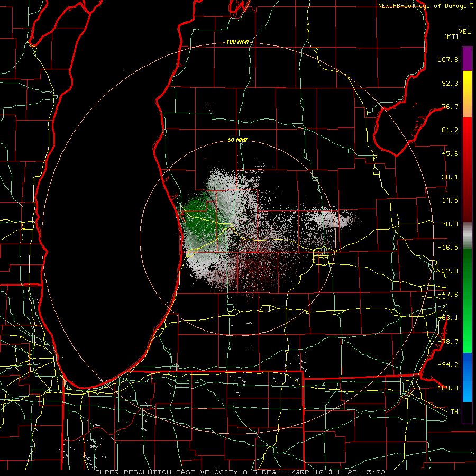Click the 76.7 legend value

click(x=450, y=106)
